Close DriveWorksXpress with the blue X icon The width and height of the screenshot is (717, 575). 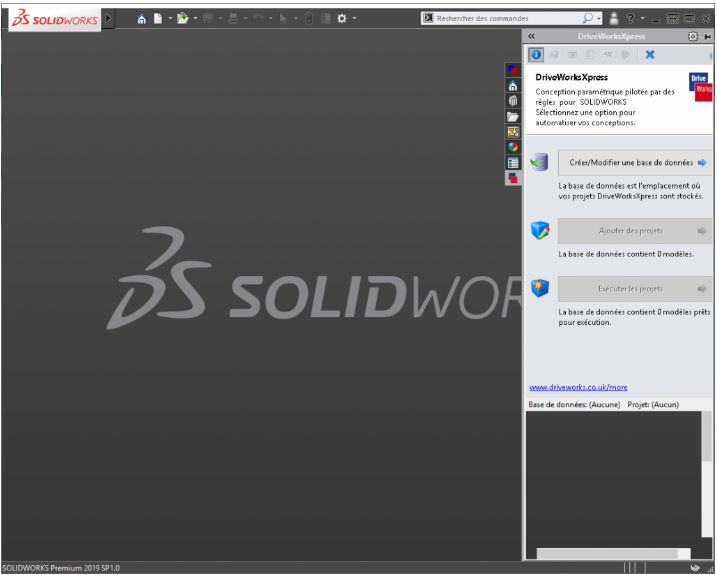coord(649,55)
